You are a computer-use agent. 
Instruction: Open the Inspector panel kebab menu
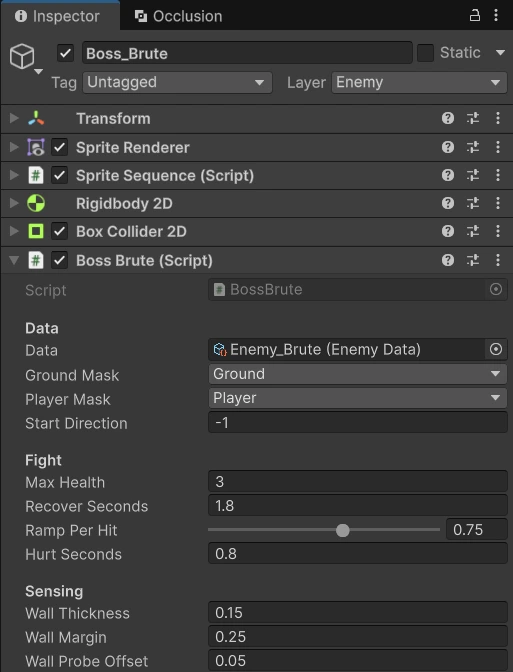tap(496, 15)
